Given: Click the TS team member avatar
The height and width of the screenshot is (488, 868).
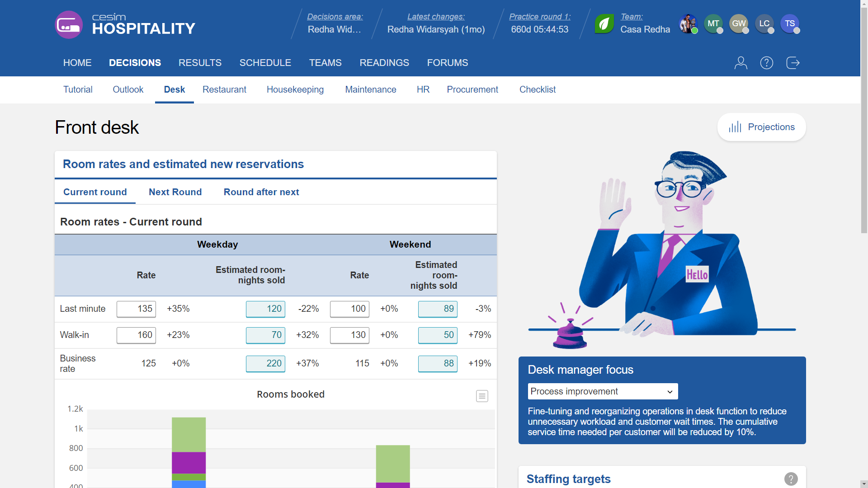Looking at the screenshot, I should (x=789, y=23).
